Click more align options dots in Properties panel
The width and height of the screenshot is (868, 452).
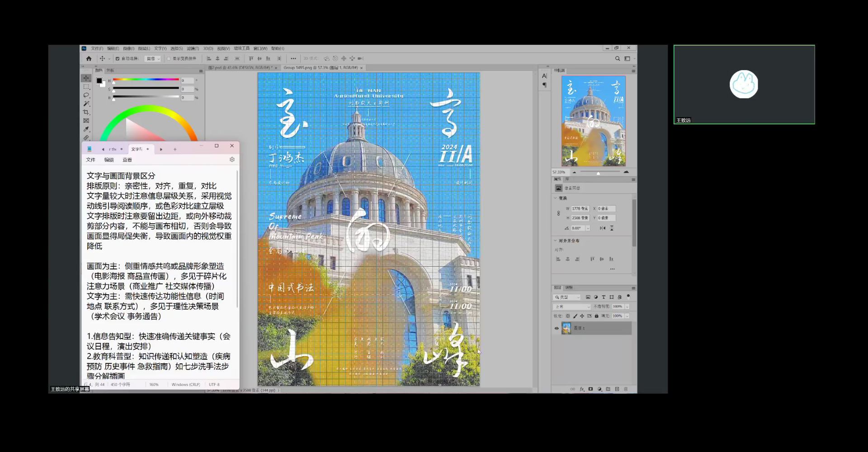(612, 269)
